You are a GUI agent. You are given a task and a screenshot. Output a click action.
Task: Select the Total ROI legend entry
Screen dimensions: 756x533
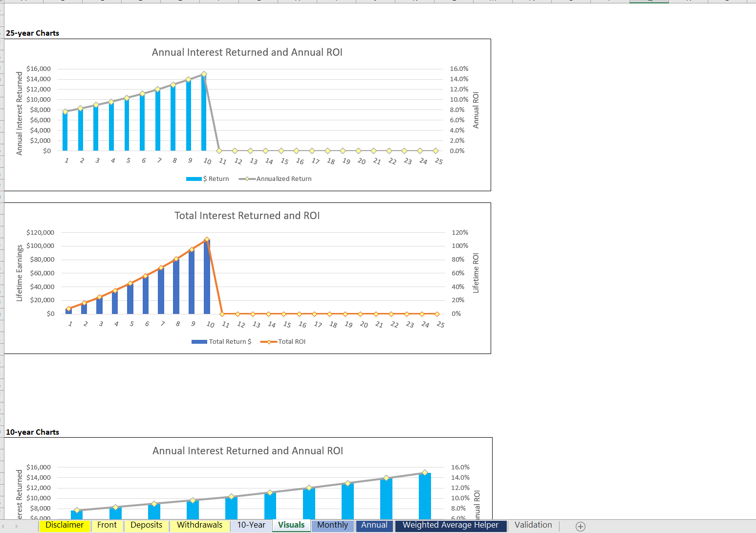click(x=283, y=342)
